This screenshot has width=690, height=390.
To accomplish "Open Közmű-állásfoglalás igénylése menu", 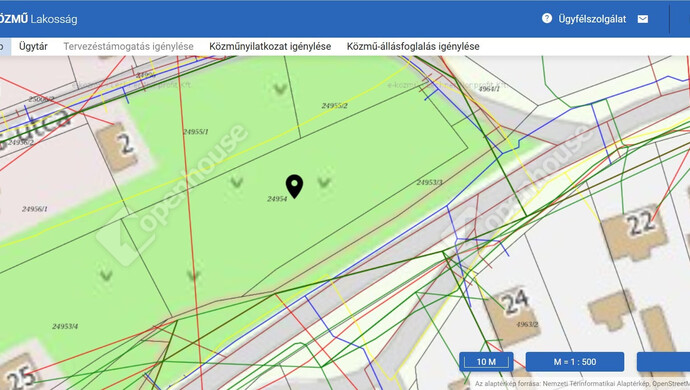I will tap(413, 46).
